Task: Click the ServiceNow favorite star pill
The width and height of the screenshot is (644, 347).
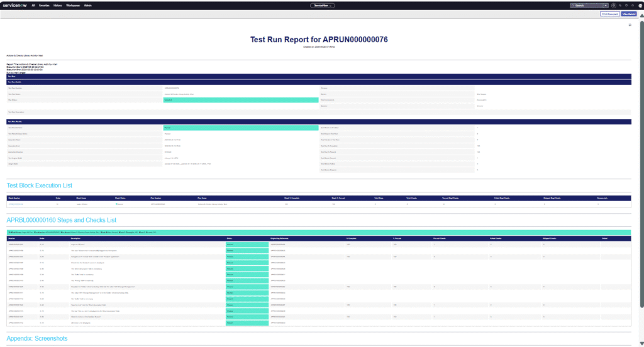Action: pyautogui.click(x=322, y=5)
